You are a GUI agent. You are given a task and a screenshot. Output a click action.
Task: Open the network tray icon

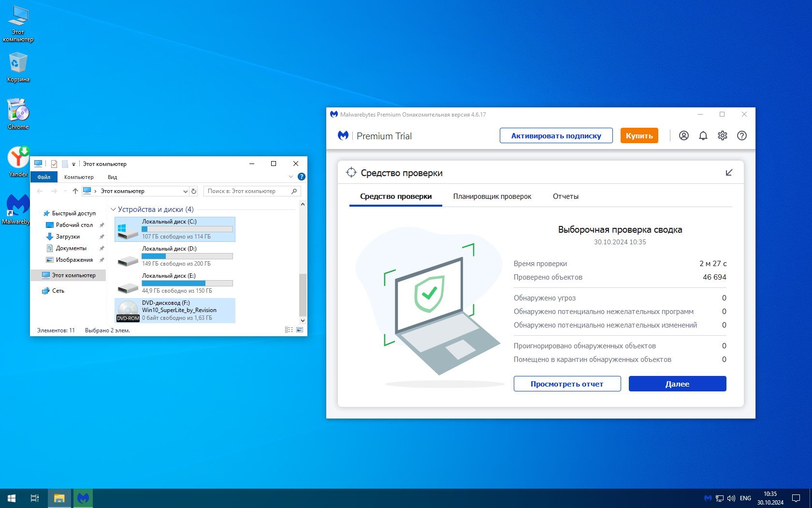pyautogui.click(x=720, y=498)
